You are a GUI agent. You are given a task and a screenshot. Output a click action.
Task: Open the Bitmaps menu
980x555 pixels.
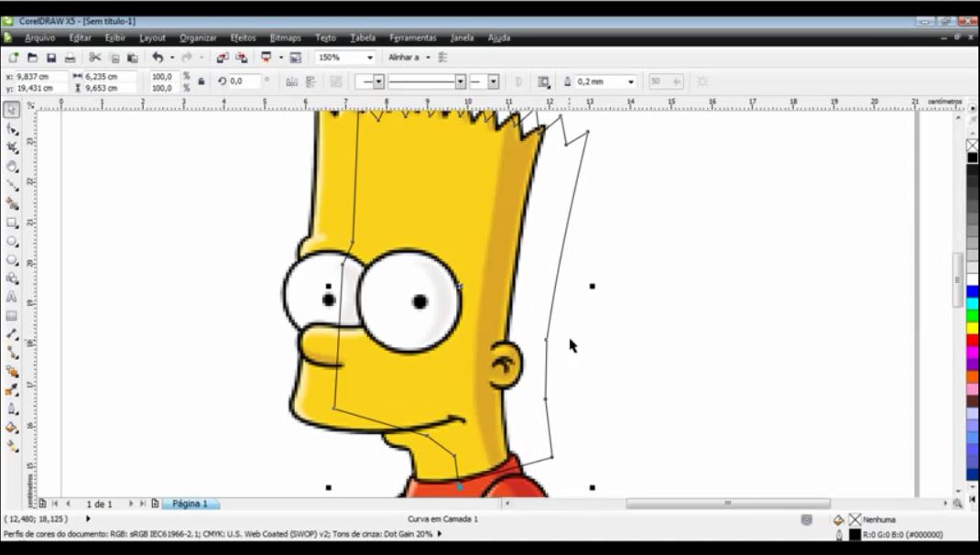286,38
